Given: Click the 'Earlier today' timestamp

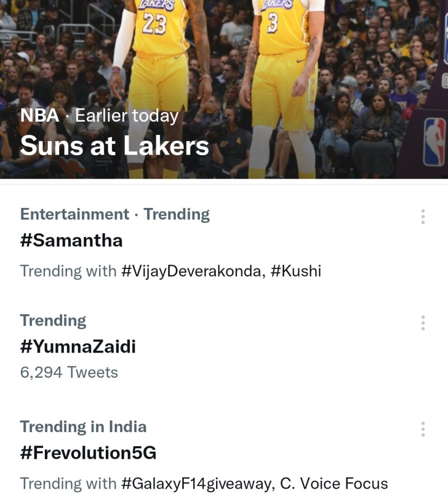Looking at the screenshot, I should [127, 116].
